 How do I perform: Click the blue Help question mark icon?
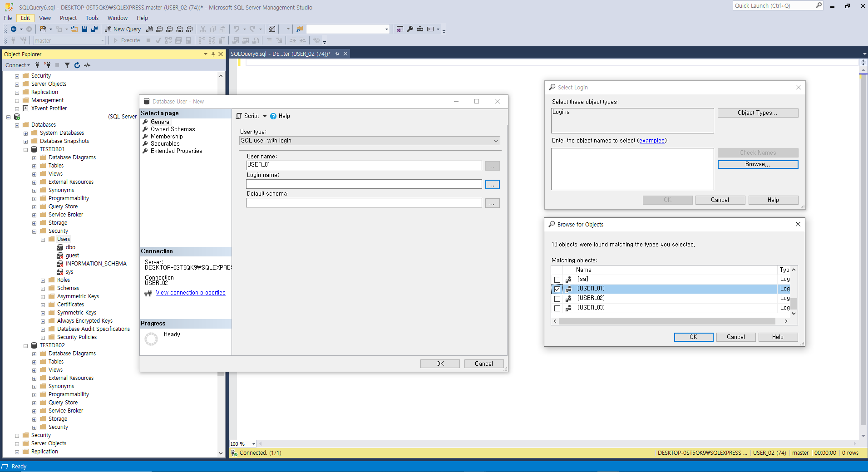(273, 116)
